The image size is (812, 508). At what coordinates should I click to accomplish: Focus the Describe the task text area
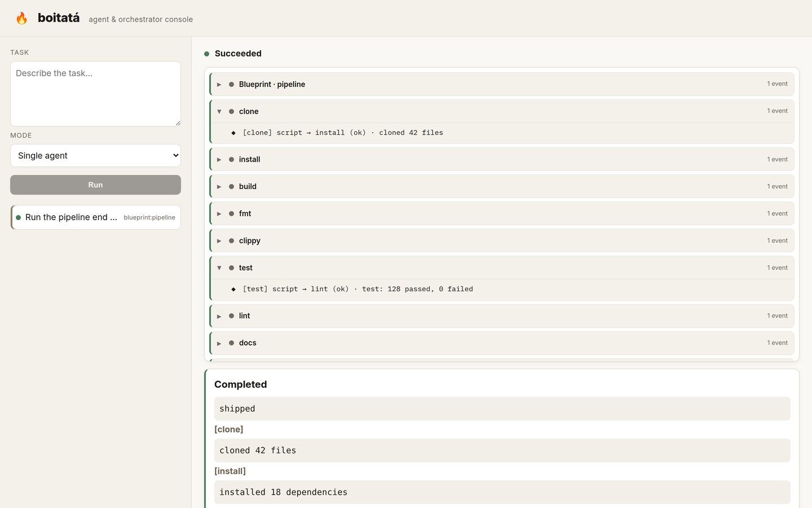[x=95, y=94]
